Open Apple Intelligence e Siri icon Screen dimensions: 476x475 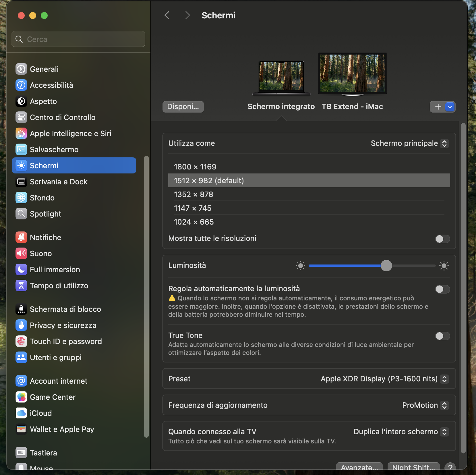[21, 133]
